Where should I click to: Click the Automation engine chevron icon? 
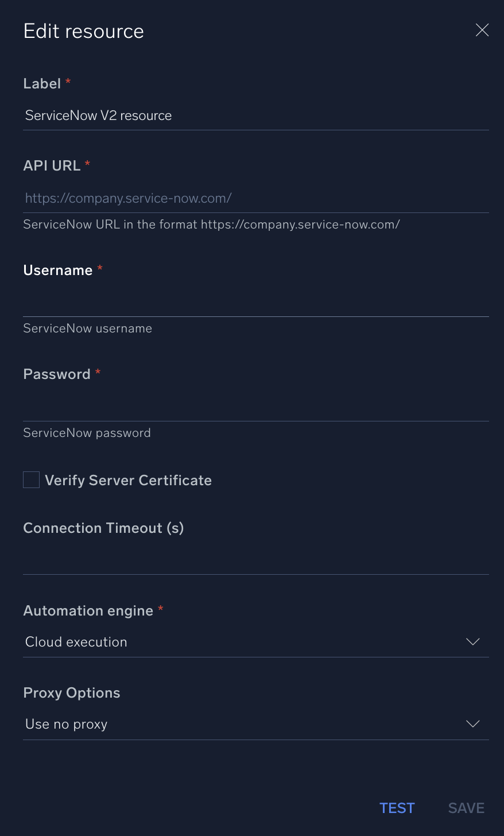tap(472, 641)
